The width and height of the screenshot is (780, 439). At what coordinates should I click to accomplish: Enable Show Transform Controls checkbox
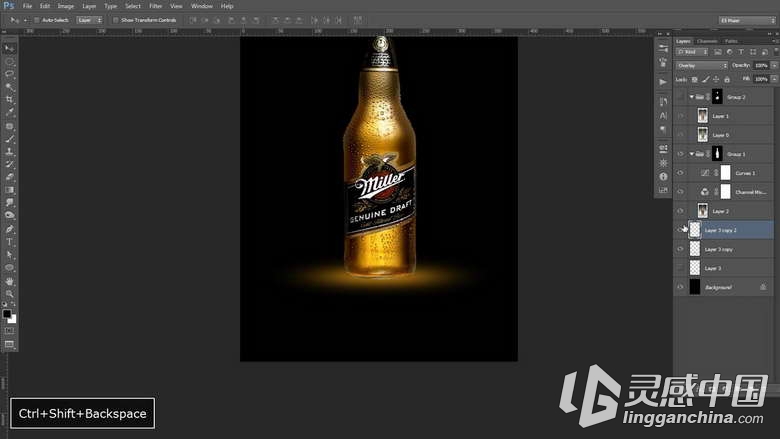coord(115,20)
